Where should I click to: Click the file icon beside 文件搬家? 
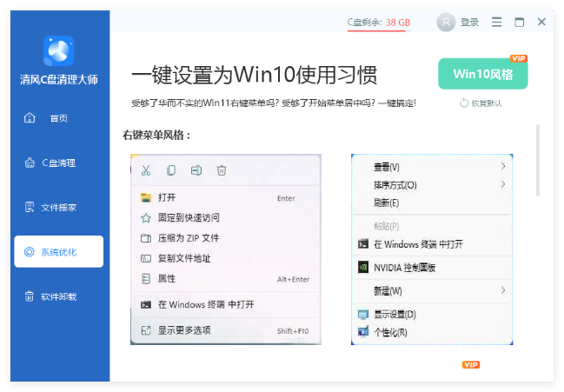coord(30,207)
